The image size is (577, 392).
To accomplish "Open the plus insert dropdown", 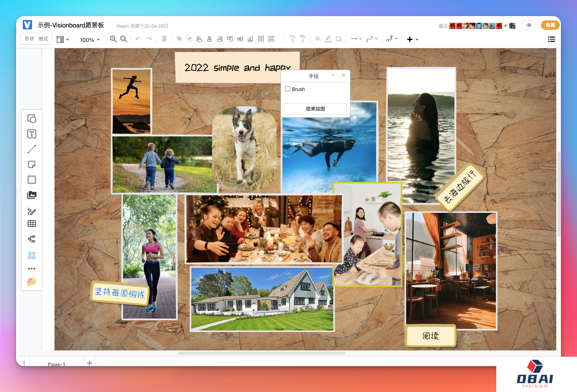I will 412,40.
